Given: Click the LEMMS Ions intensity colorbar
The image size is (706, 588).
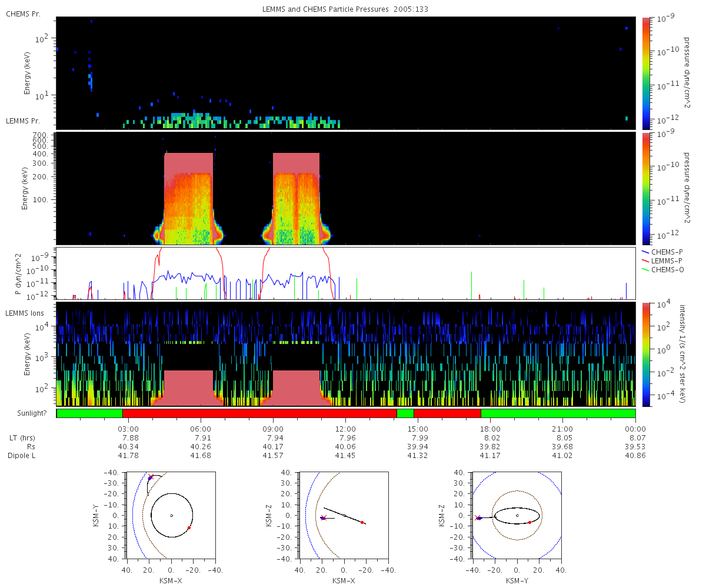Looking at the screenshot, I should pos(645,354).
